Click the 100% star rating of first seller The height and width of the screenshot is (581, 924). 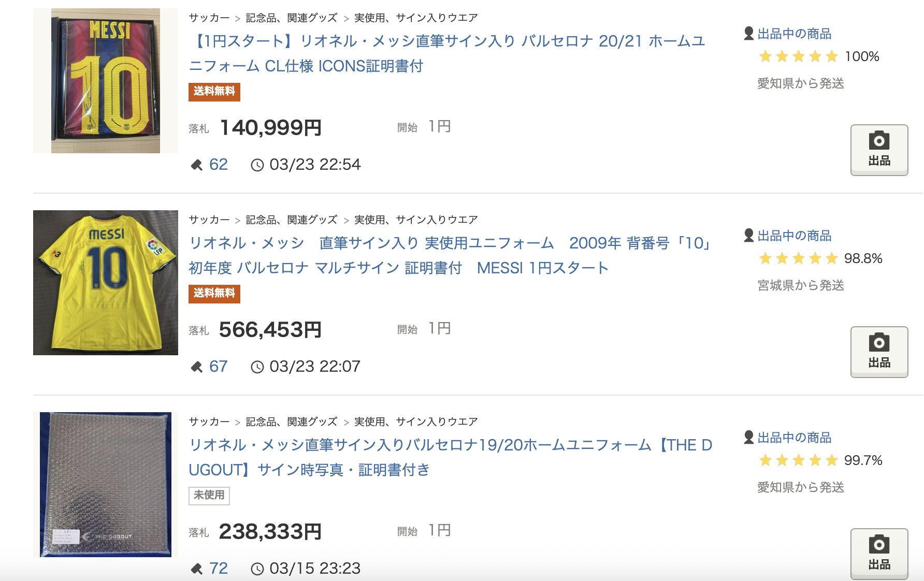[819, 56]
